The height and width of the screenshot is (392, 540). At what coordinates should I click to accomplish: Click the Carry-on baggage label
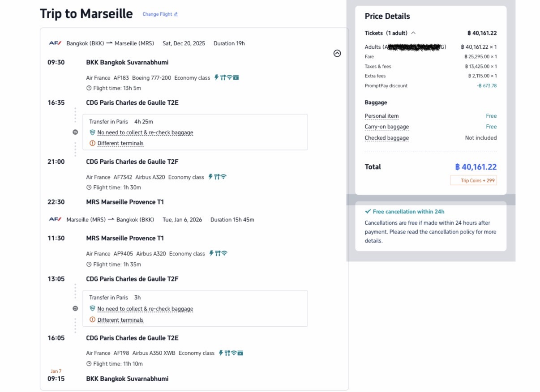point(386,127)
